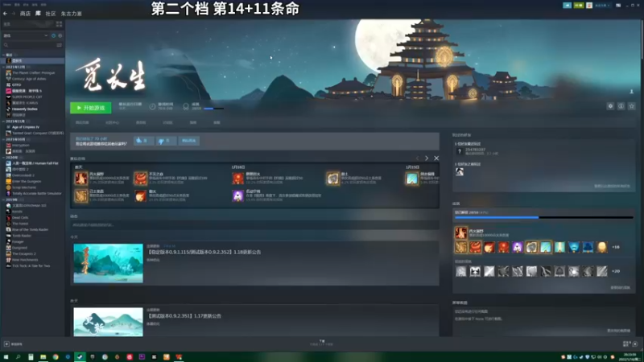Show next recent achievements page arrow
Screen dimensions: 644x362
[x=427, y=158]
